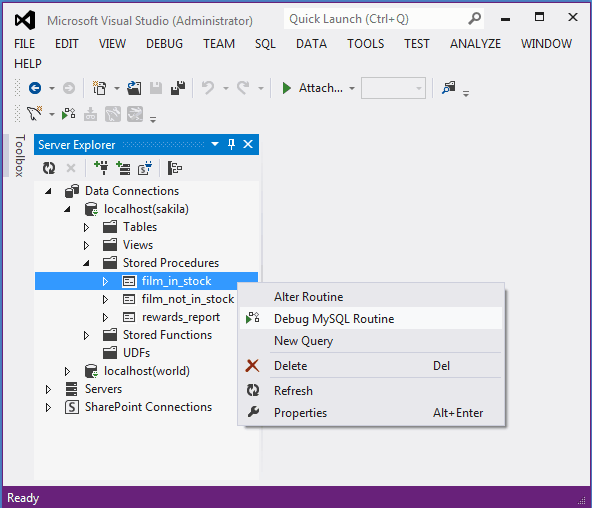Select Debug MySQL Routine menu entry
592x508 pixels.
tap(371, 319)
